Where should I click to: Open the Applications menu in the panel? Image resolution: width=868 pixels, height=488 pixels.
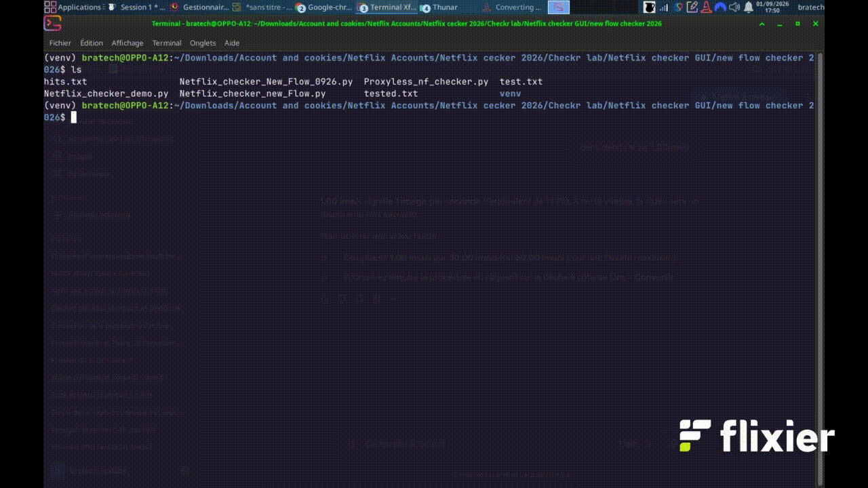coord(74,7)
